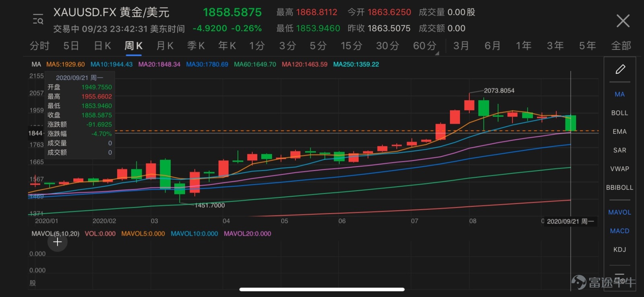
Task: Show the 全部 full range
Action: click(x=621, y=46)
